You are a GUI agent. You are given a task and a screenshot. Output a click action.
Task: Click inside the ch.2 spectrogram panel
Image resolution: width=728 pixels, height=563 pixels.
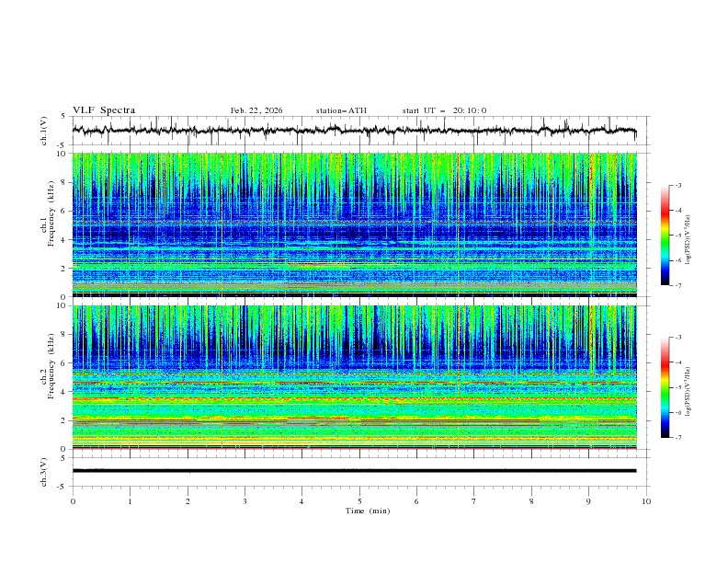[x=354, y=377]
